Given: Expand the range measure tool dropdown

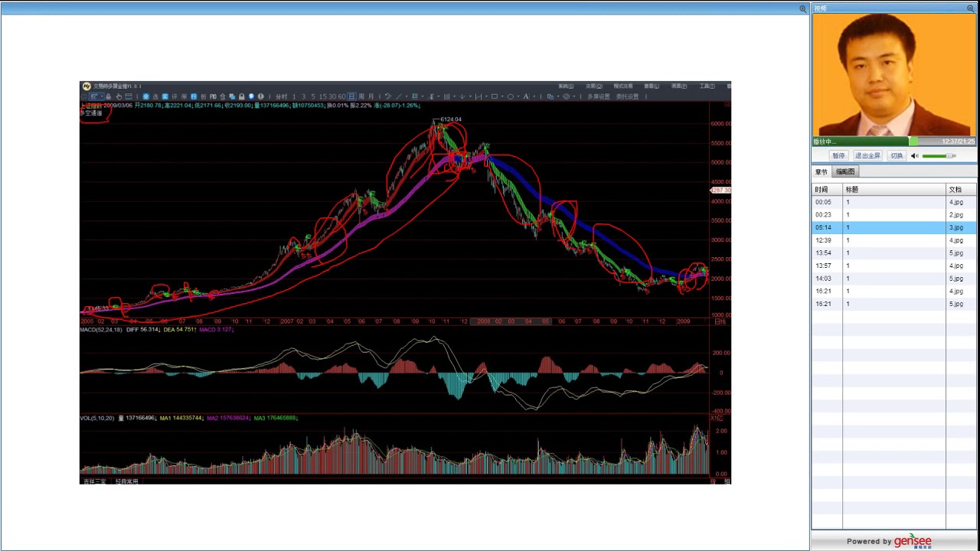Looking at the screenshot, I should coord(486,96).
